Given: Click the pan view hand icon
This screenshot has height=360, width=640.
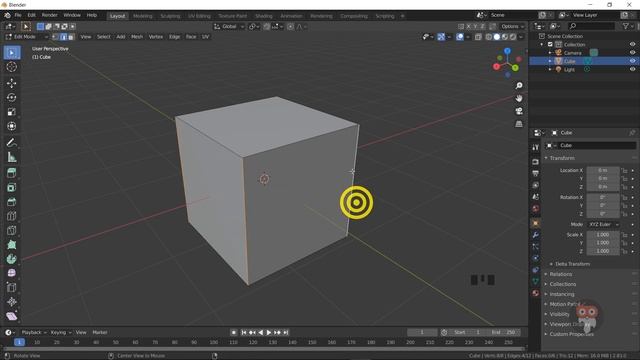Looking at the screenshot, I should (x=519, y=98).
